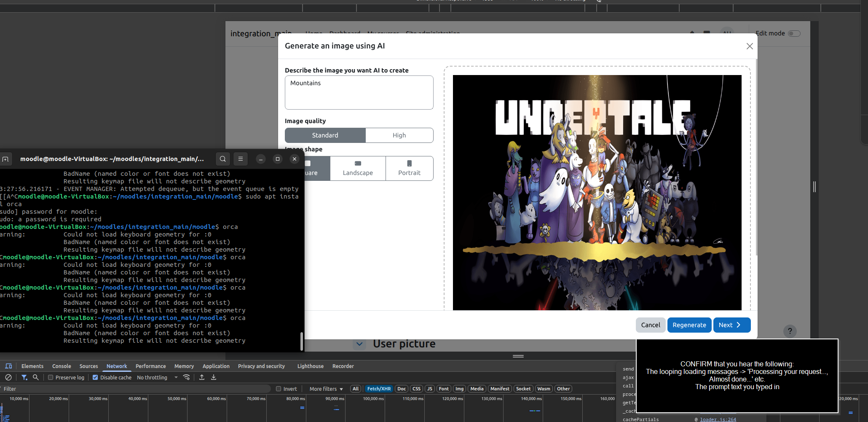Filter requests by Manifest
The width and height of the screenshot is (868, 422).
point(500,389)
